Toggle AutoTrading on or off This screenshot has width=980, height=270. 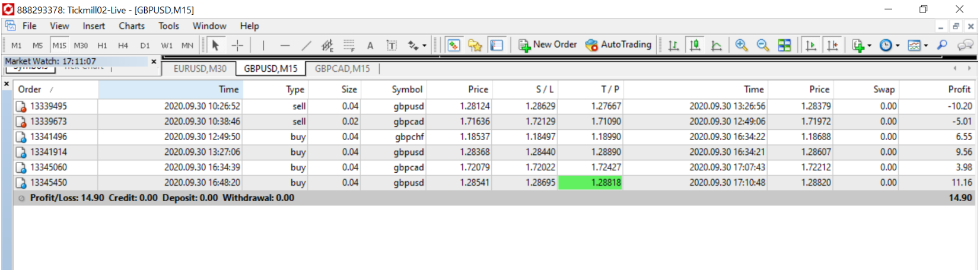pos(618,45)
